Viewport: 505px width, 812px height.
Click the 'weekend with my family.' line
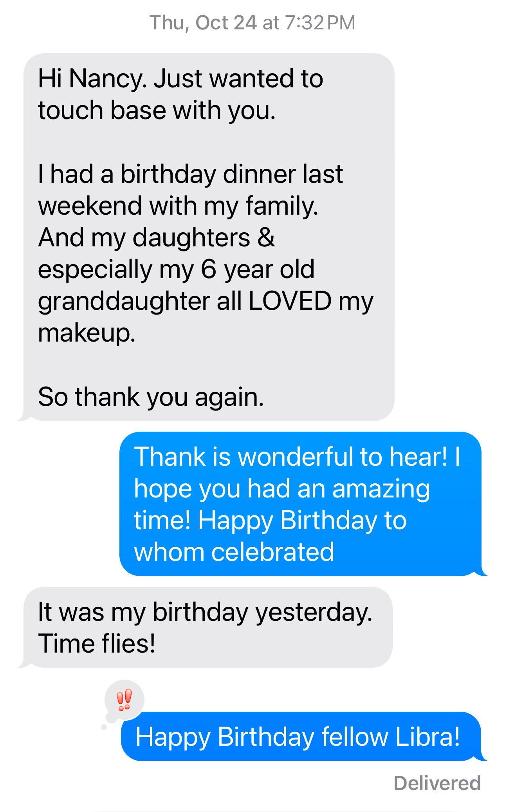point(178,206)
